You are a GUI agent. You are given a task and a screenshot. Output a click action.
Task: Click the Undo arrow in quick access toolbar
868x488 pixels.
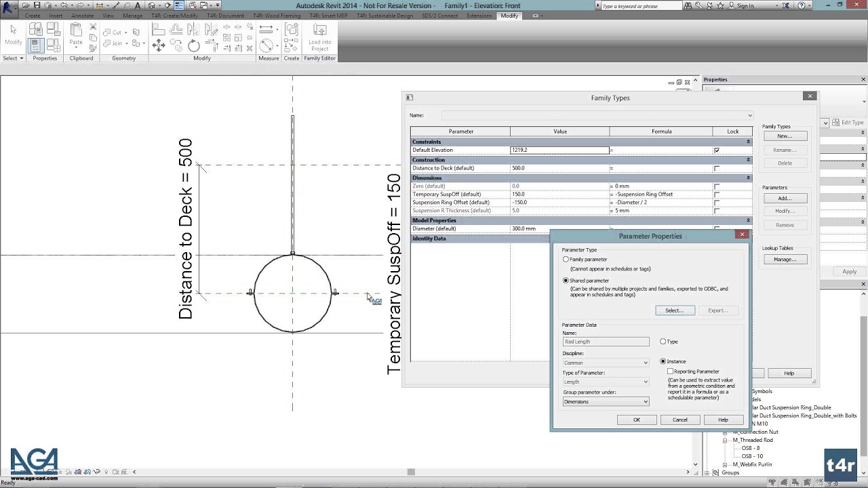(64, 5)
